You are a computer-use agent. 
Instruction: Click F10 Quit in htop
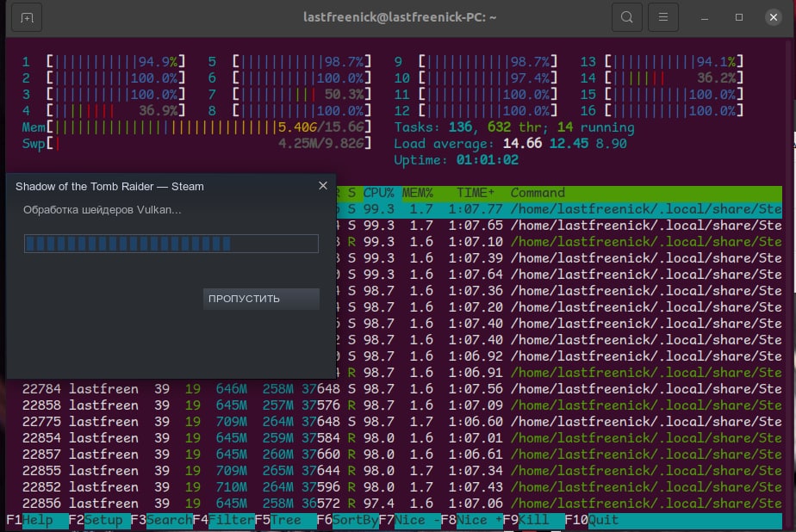click(x=592, y=520)
